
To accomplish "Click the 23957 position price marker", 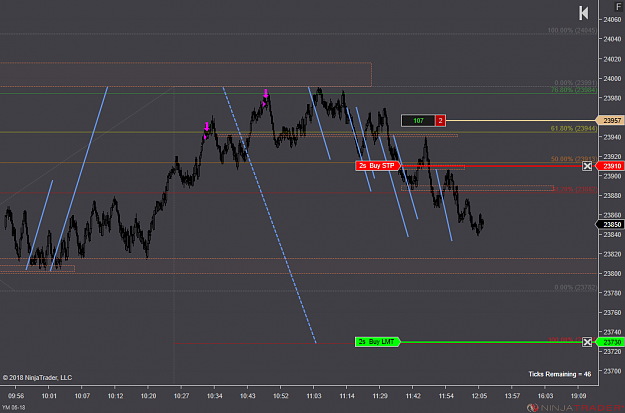I will (x=611, y=120).
